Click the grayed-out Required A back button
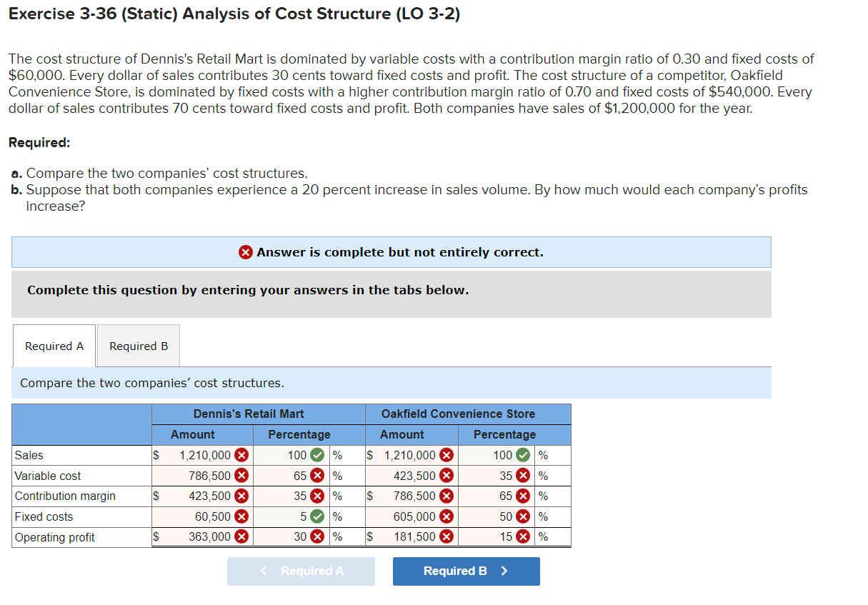 click(301, 571)
